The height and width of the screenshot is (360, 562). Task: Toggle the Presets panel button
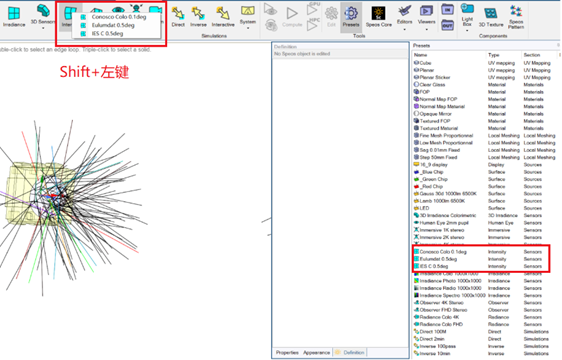(x=351, y=17)
